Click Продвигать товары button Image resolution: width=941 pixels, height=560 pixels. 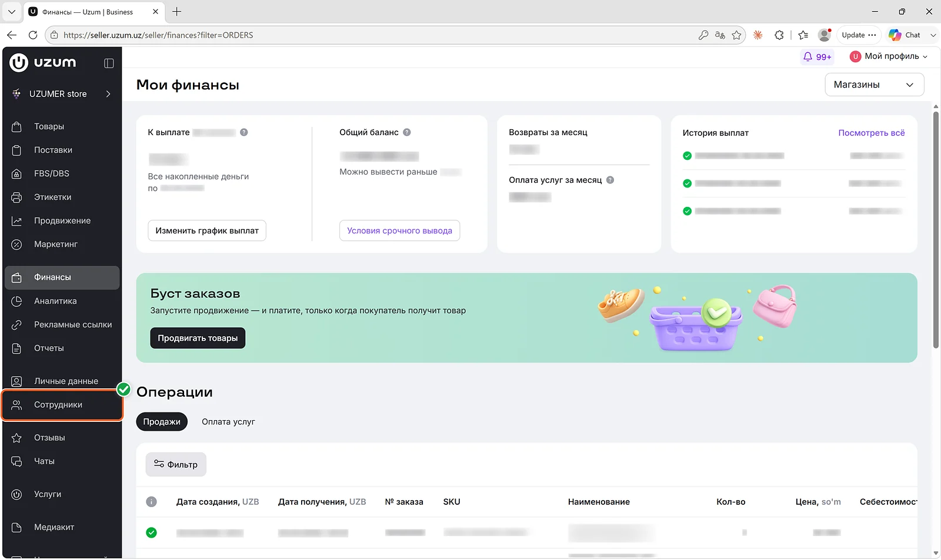(x=198, y=338)
